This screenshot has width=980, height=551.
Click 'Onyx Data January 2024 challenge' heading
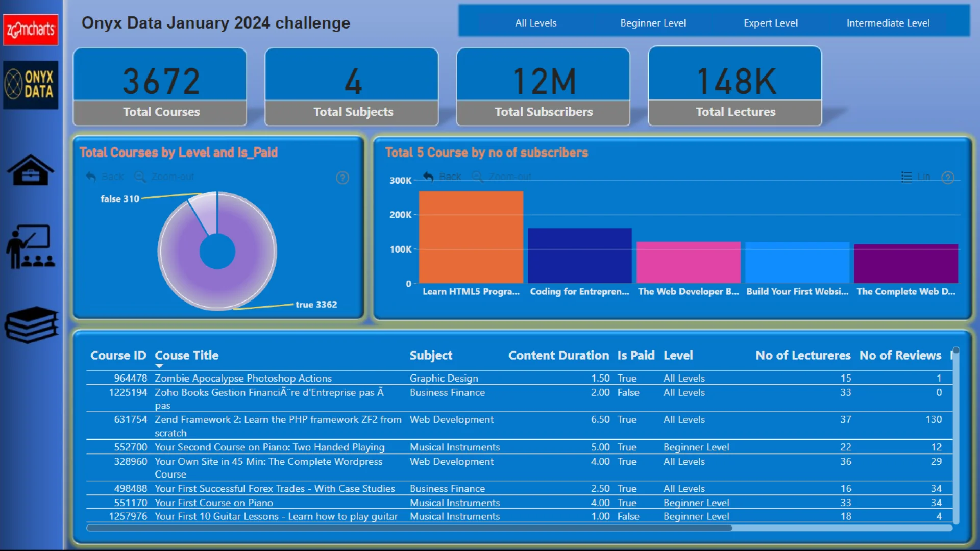point(216,23)
